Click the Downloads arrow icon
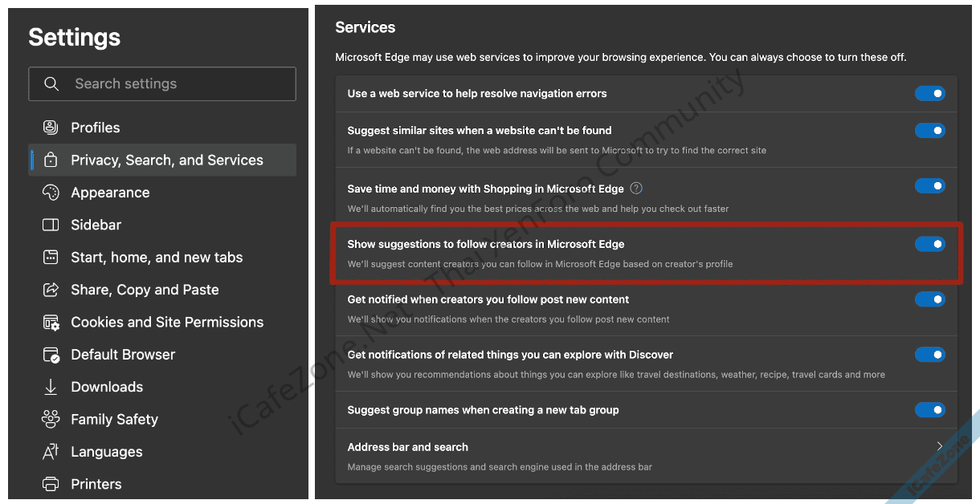Viewport: 980px width, 504px height. click(51, 387)
